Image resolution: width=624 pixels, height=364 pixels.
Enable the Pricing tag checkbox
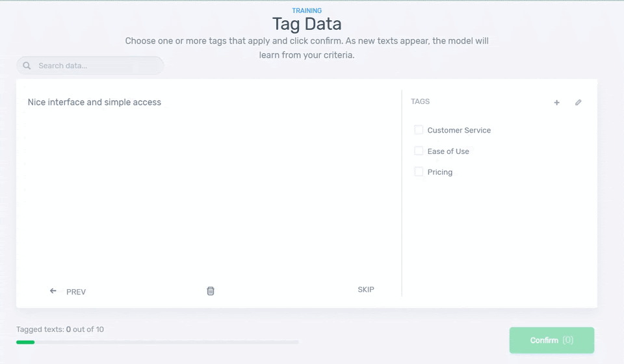click(419, 172)
